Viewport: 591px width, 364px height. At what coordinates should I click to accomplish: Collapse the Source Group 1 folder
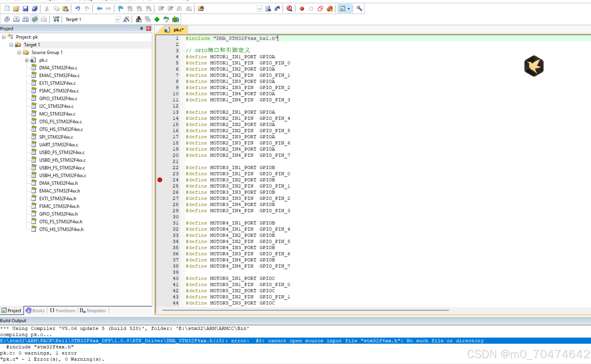coord(19,52)
